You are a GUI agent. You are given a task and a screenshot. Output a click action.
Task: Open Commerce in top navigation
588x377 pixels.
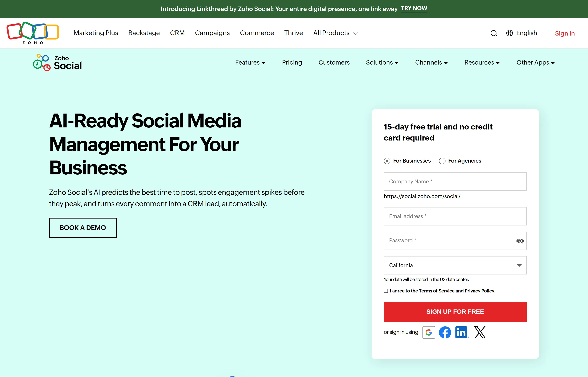[257, 33]
